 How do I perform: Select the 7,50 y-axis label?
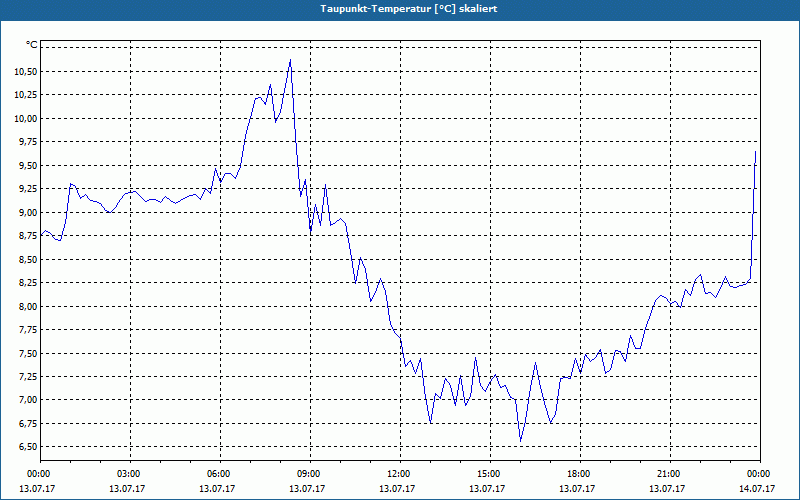coord(28,353)
